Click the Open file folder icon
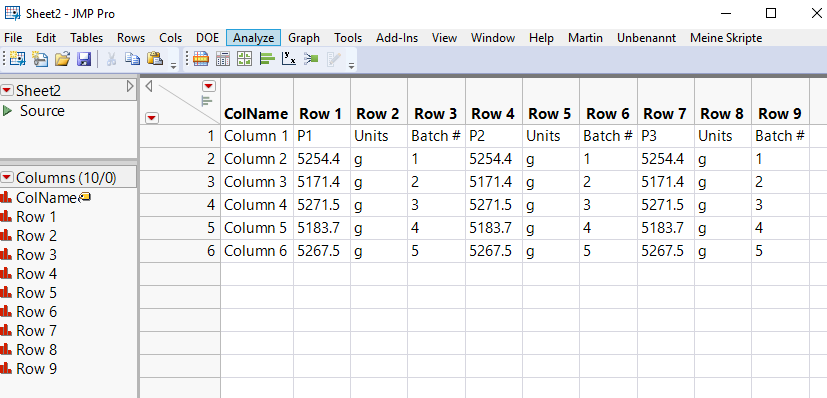827x398 pixels. click(x=62, y=59)
